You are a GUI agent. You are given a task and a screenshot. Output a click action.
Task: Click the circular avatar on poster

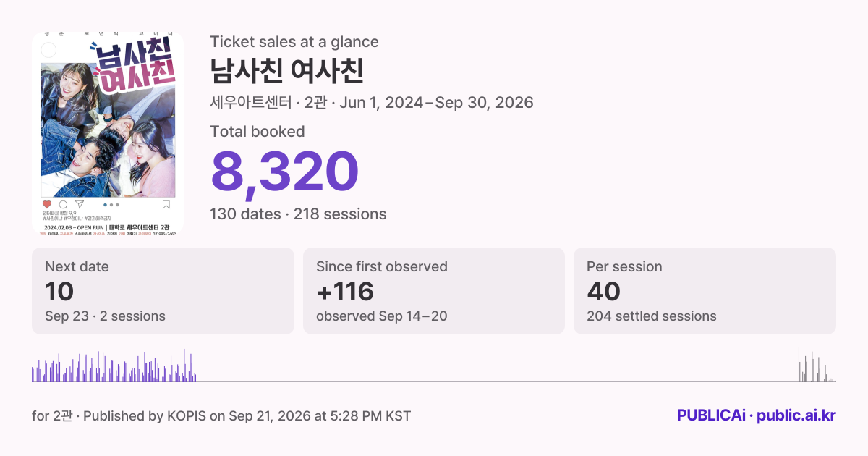pos(48,50)
